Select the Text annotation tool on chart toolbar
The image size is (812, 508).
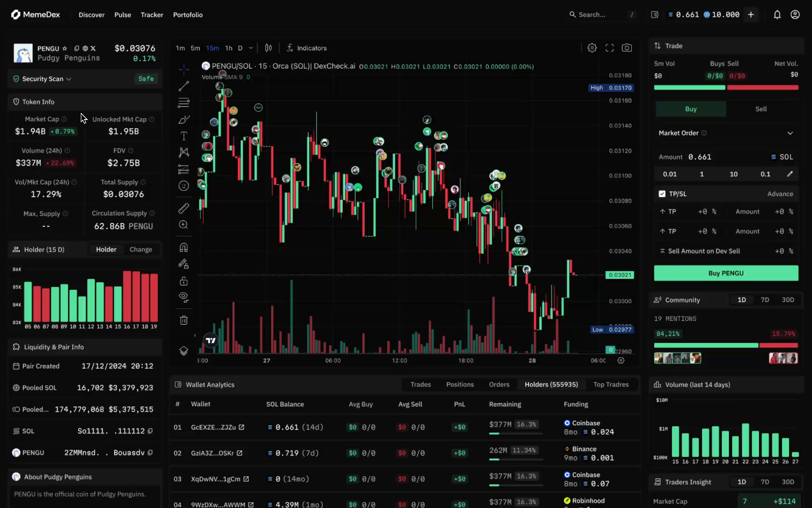pos(183,136)
